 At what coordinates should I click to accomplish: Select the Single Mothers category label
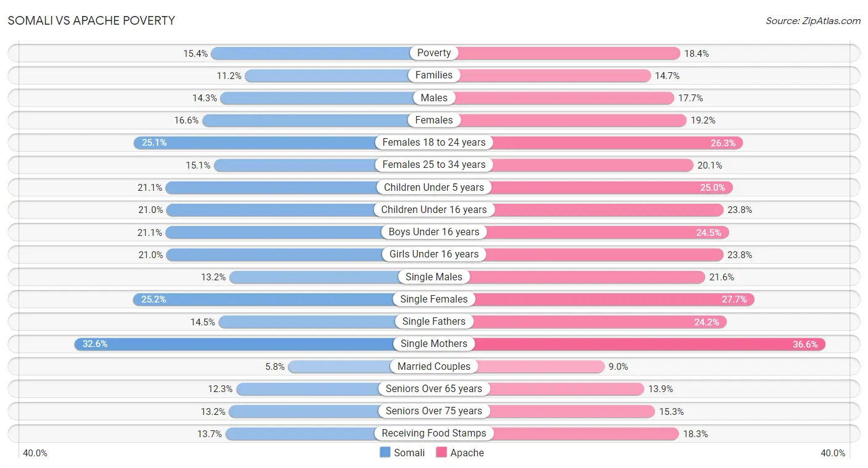point(434,344)
